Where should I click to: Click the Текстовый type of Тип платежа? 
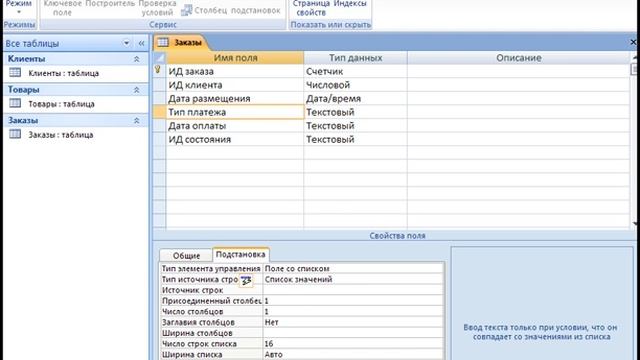click(x=355, y=112)
